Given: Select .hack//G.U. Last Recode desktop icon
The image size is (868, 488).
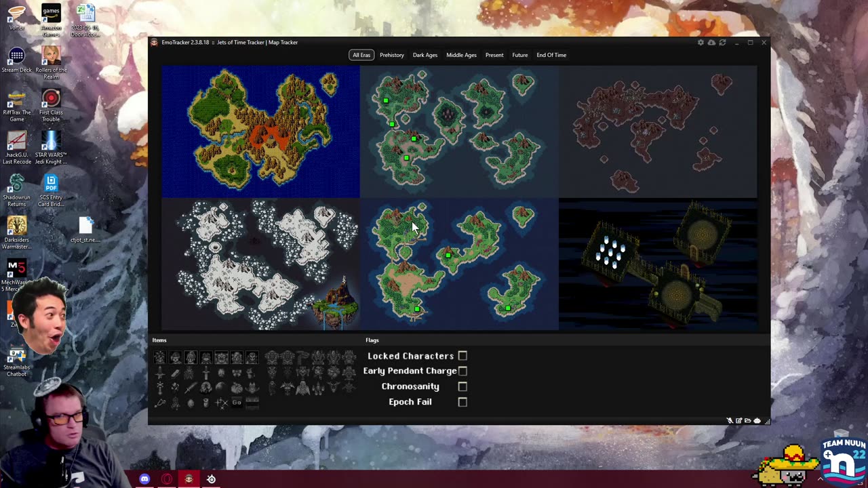Looking at the screenshot, I should coord(16,147).
